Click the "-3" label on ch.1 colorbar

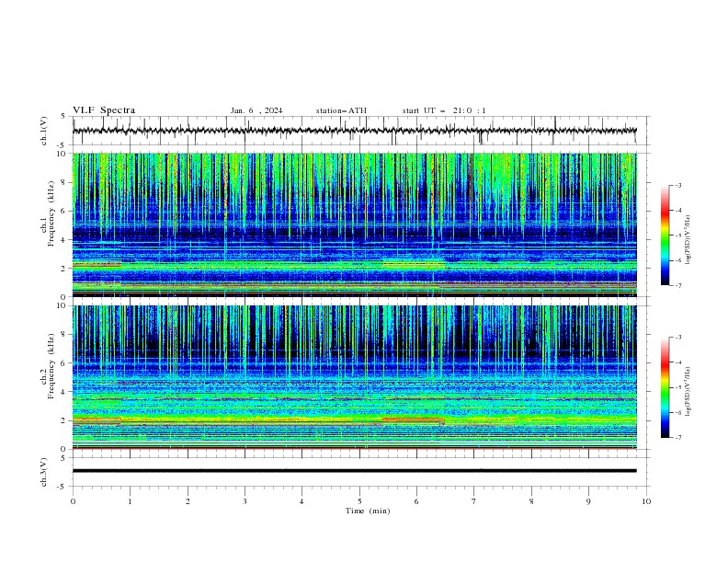pyautogui.click(x=678, y=185)
